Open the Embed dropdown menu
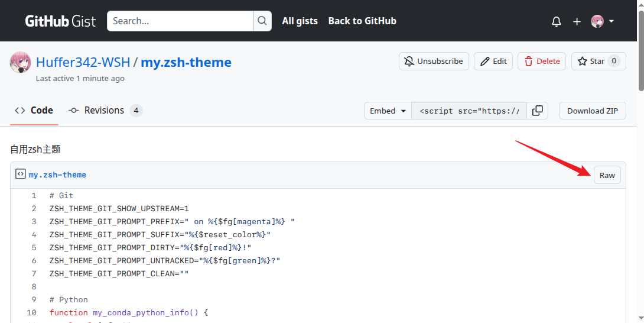This screenshot has height=323, width=644. [x=388, y=111]
